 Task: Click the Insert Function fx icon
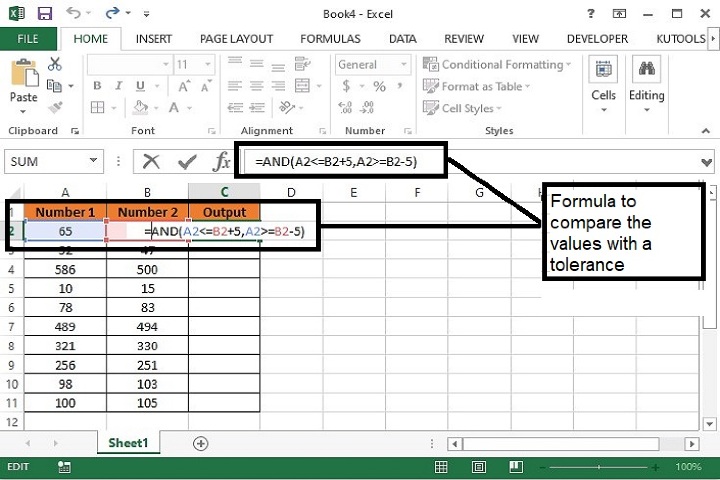(222, 162)
